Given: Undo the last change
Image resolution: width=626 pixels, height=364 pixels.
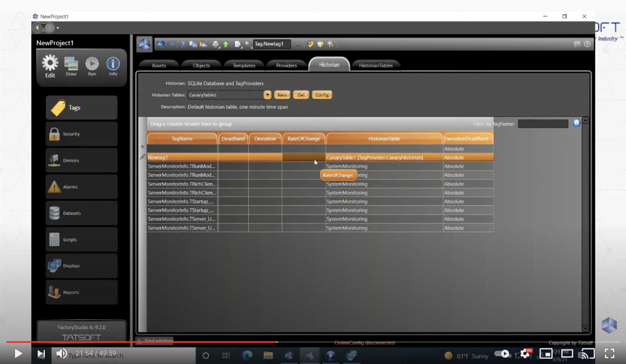Looking at the screenshot, I should click(x=160, y=44).
